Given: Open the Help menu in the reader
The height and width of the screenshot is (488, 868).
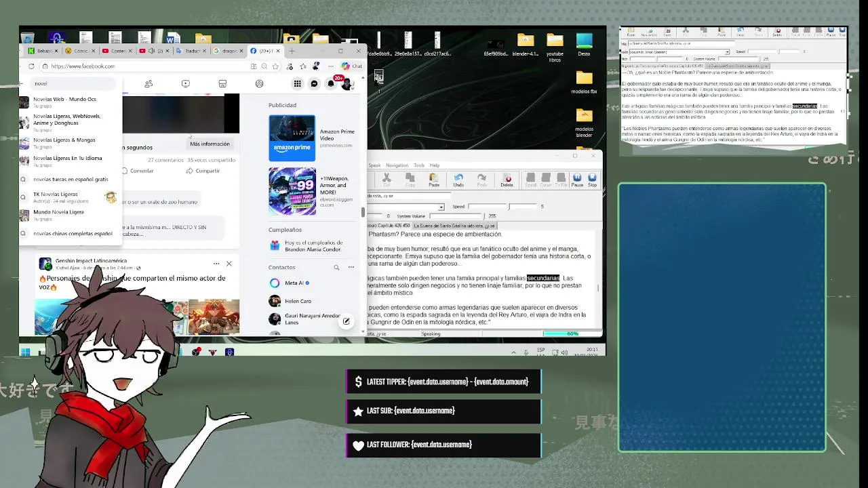Looking at the screenshot, I should click(435, 165).
